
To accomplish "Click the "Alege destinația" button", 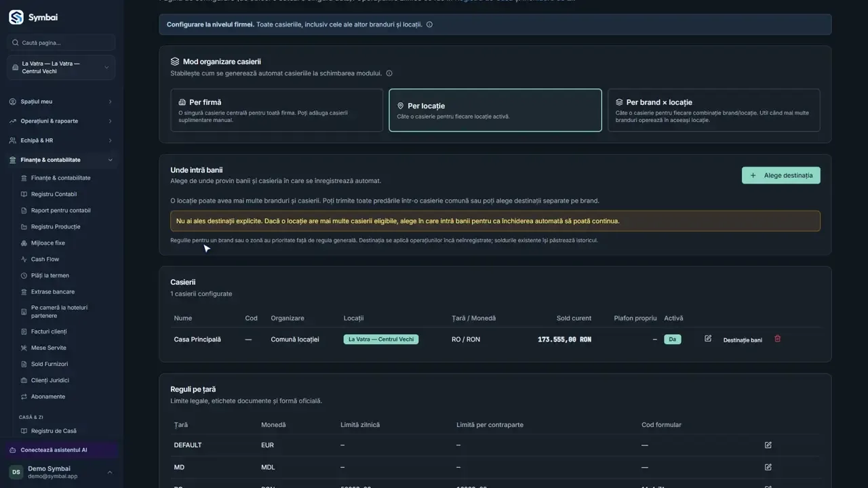I will (781, 176).
